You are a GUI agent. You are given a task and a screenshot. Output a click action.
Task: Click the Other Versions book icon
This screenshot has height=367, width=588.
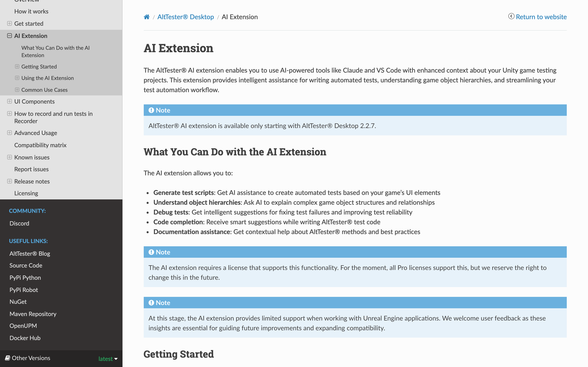click(x=8, y=358)
